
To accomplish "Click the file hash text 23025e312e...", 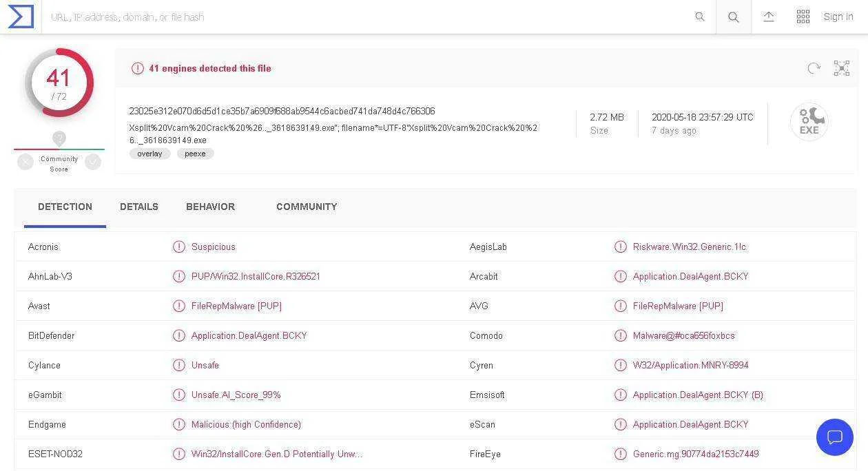I will [x=282, y=111].
